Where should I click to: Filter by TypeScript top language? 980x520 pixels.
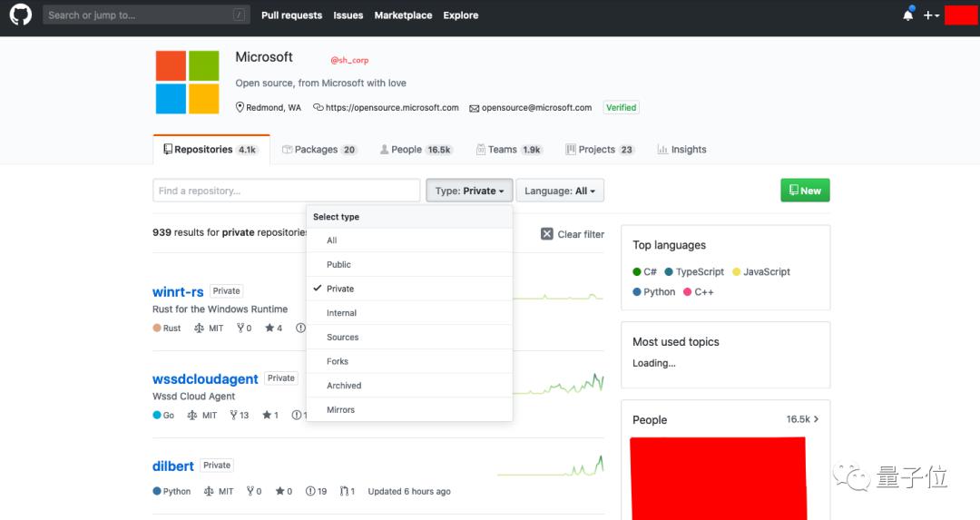click(694, 272)
